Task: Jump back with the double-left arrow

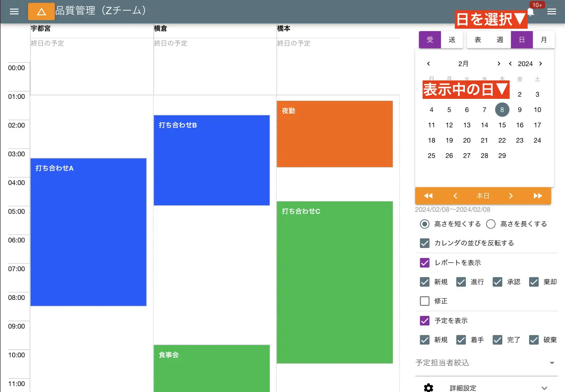Action: point(428,196)
